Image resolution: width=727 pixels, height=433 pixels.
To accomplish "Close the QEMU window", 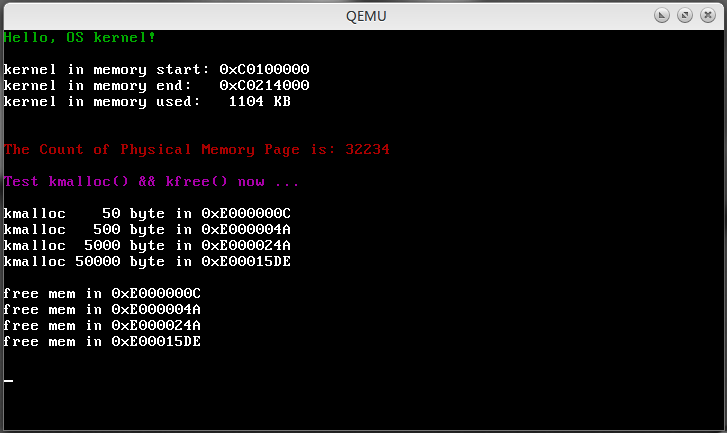I will (x=708, y=16).
